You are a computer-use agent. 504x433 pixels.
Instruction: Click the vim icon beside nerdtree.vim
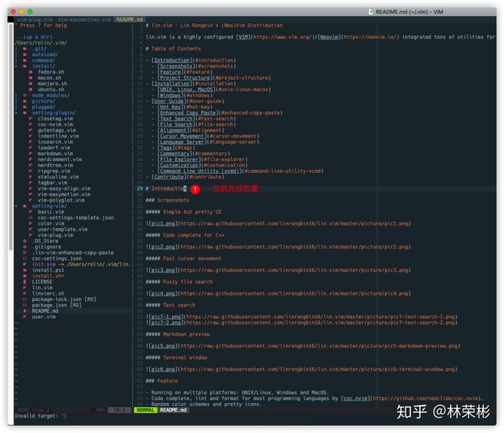(31, 165)
